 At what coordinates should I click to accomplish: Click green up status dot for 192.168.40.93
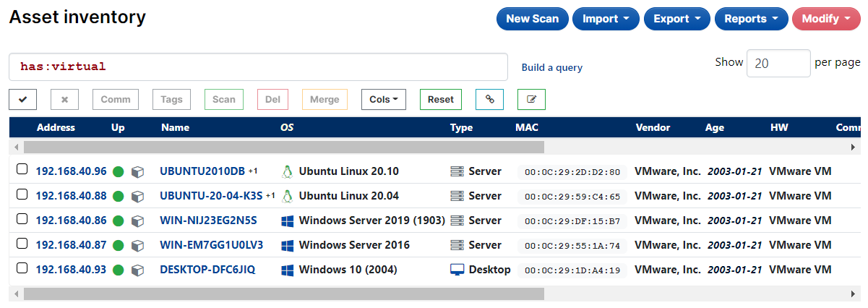(119, 270)
